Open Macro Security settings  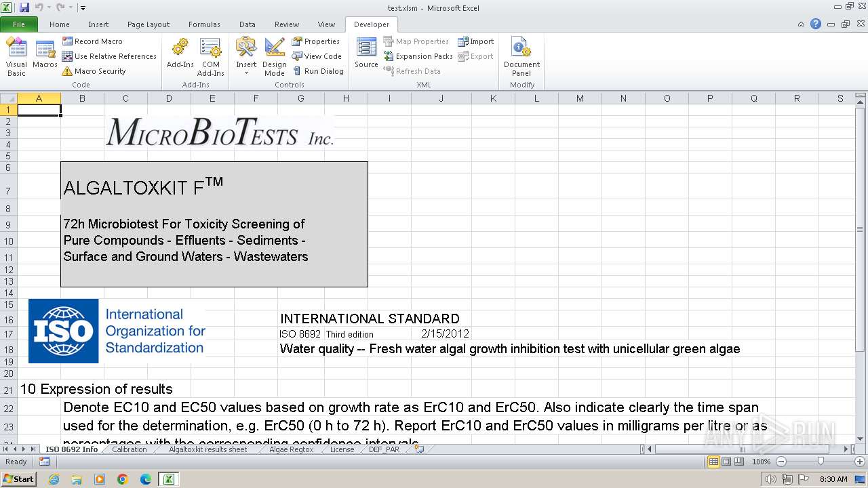coord(94,71)
